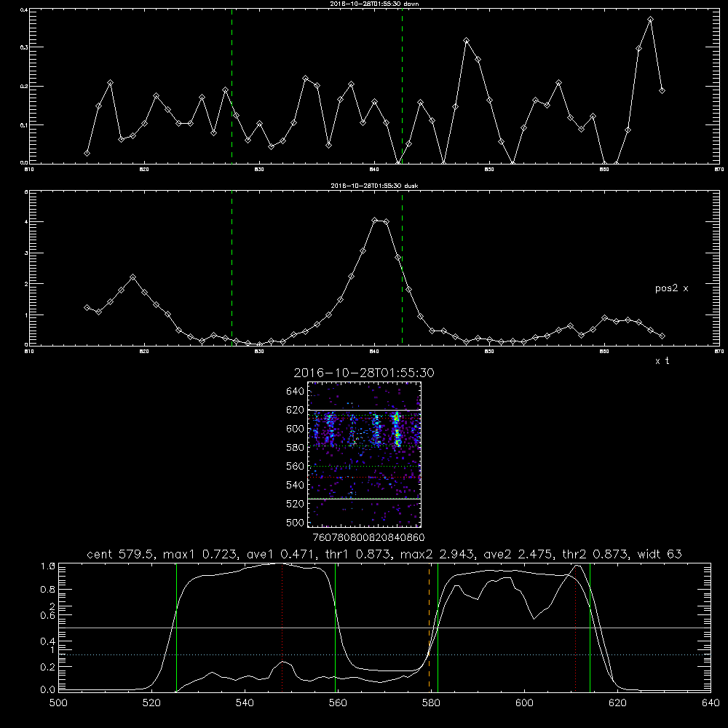Click the "ave1 0.471" statistic
728x728 pixels.
280,554
